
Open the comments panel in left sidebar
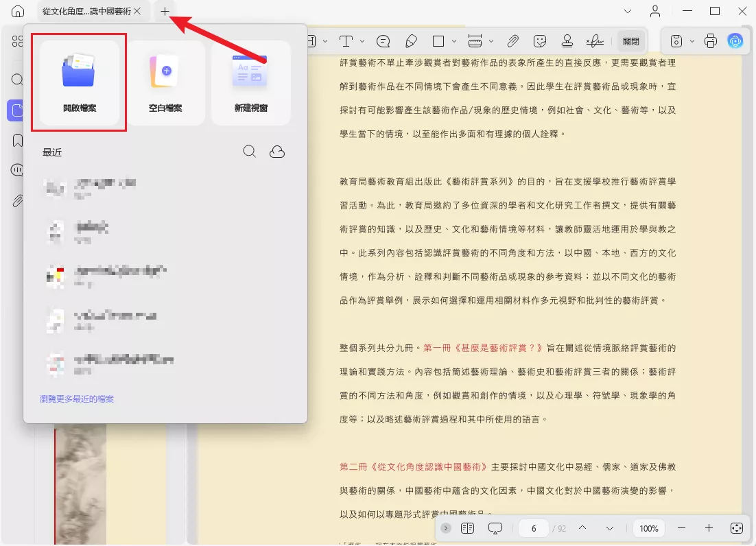point(17,170)
